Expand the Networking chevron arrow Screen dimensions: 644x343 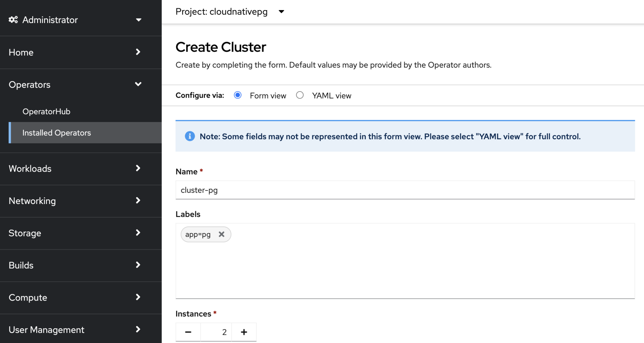[x=138, y=201]
